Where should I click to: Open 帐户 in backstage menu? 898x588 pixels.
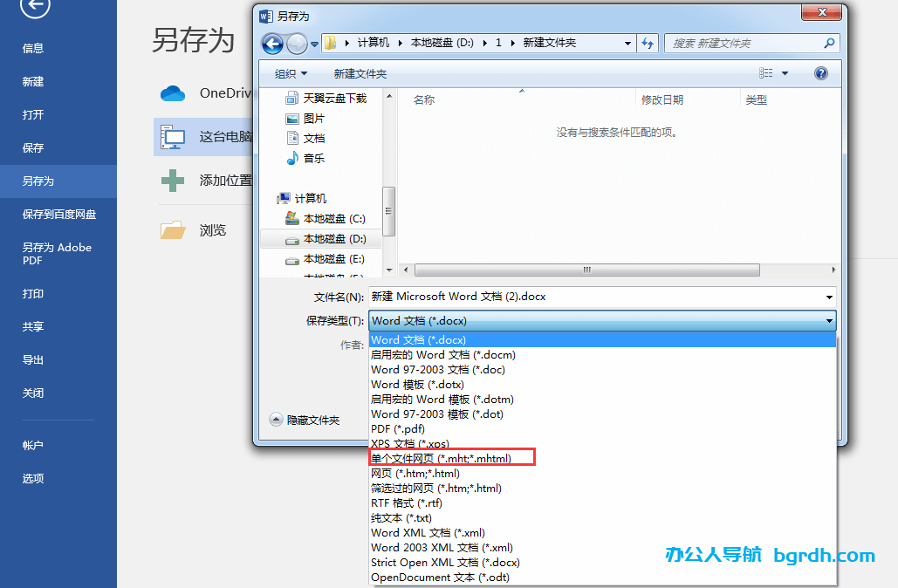pos(33,446)
